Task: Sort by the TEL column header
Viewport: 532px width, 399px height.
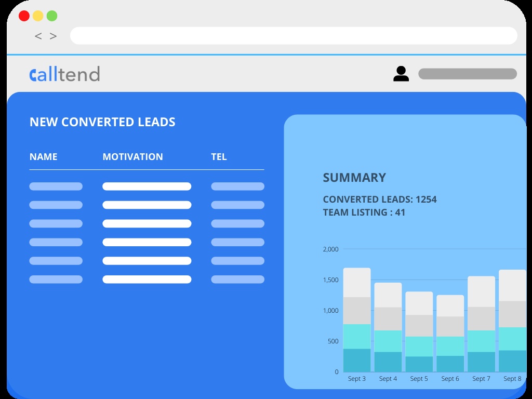Action: 219,157
